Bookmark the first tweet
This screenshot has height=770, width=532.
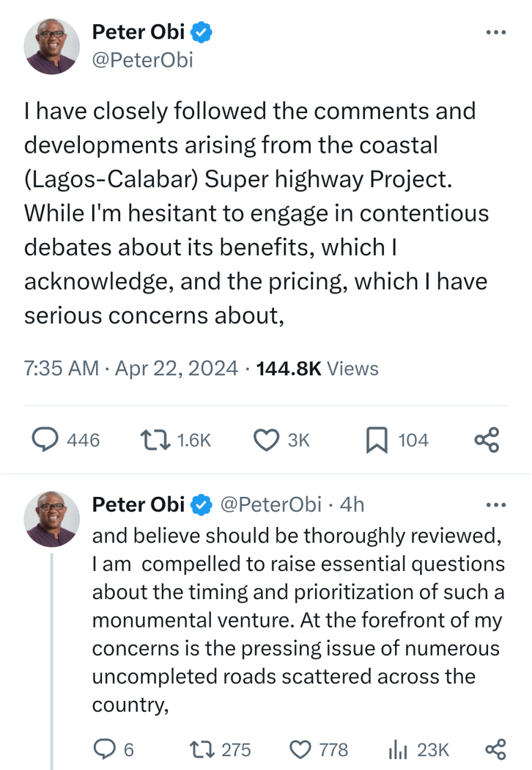coord(376,440)
